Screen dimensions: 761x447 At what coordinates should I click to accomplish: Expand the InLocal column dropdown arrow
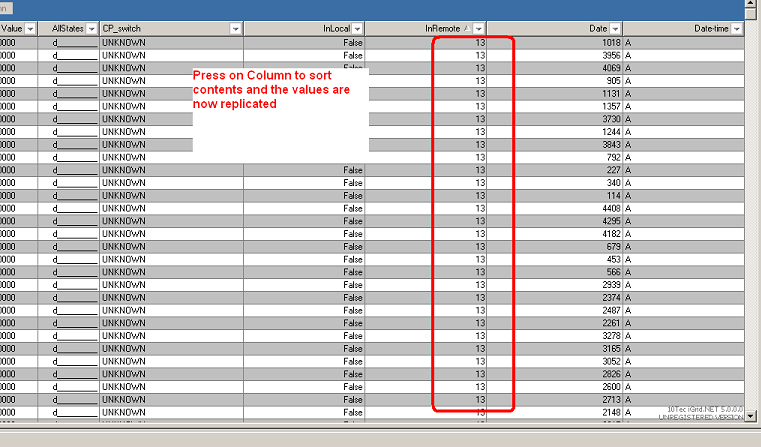357,29
